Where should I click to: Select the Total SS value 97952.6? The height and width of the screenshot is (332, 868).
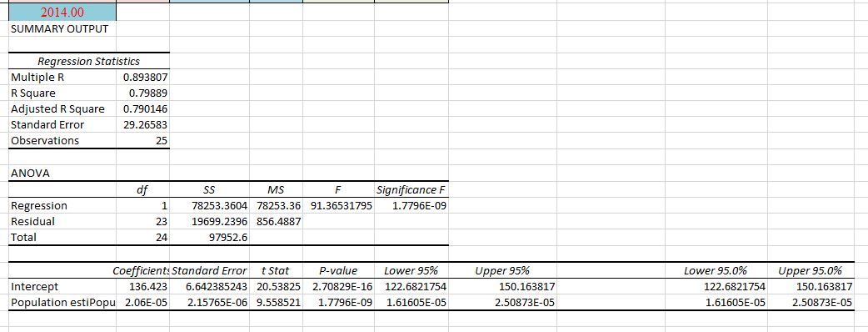pos(210,237)
